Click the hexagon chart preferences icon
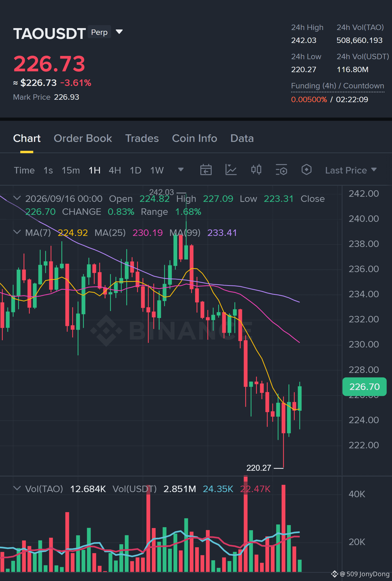 (306, 170)
